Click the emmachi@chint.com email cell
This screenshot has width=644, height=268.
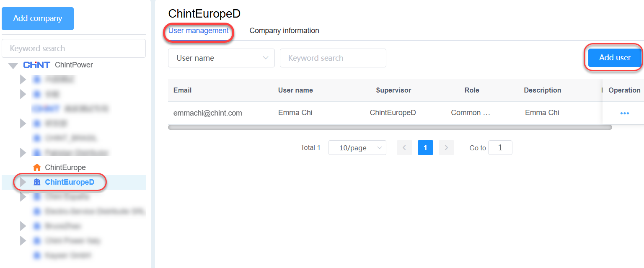pyautogui.click(x=208, y=113)
